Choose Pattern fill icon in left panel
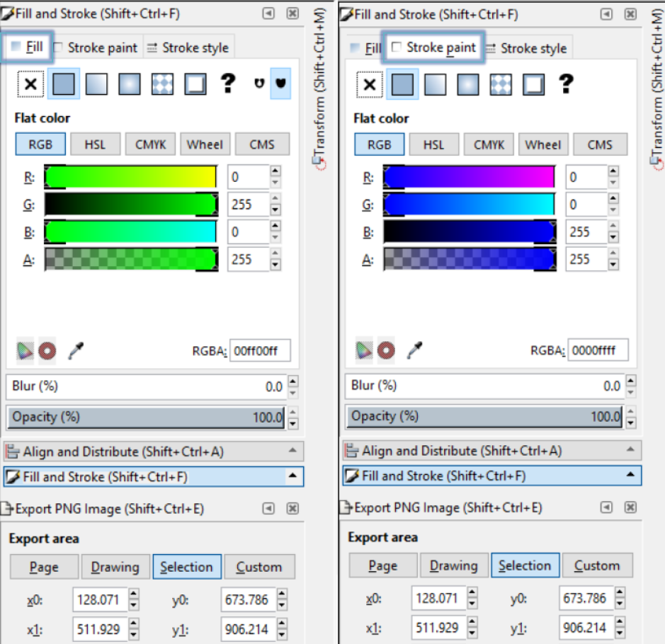The height and width of the screenshot is (644, 665). tap(162, 84)
